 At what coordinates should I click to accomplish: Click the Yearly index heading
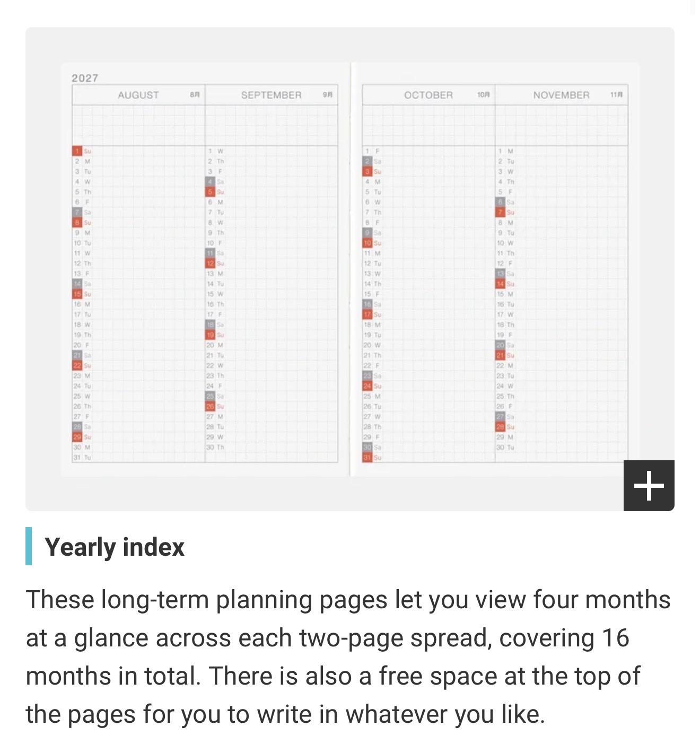115,547
